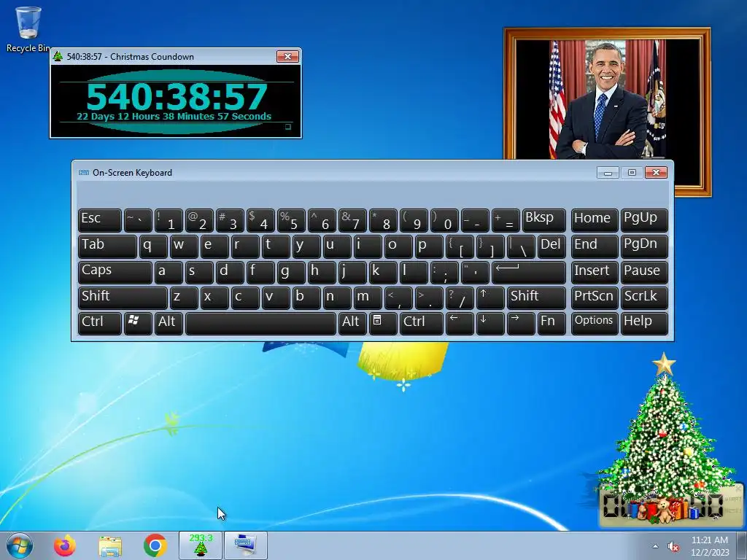The image size is (747, 560).
Task: Click the Help key on keyboard
Action: click(x=644, y=323)
